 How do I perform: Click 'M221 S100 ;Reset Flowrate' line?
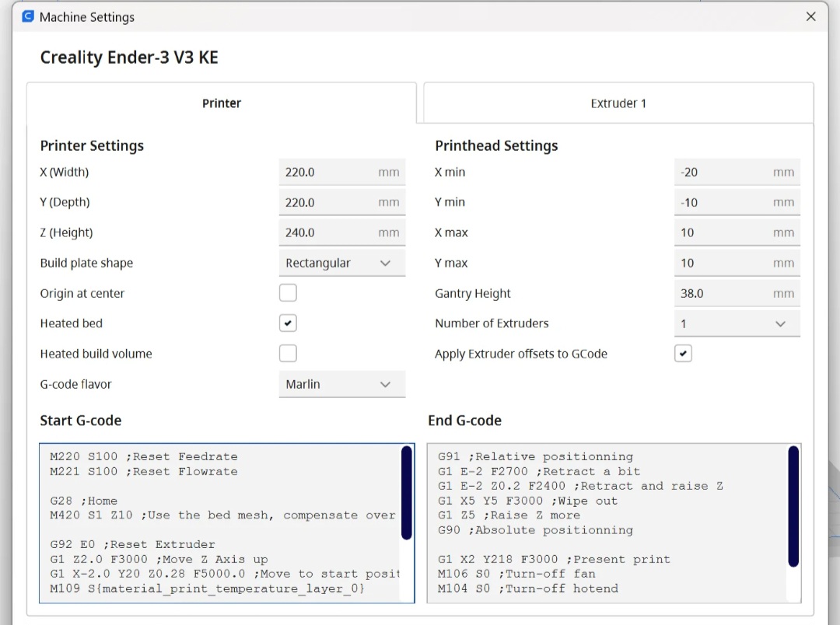tap(144, 471)
